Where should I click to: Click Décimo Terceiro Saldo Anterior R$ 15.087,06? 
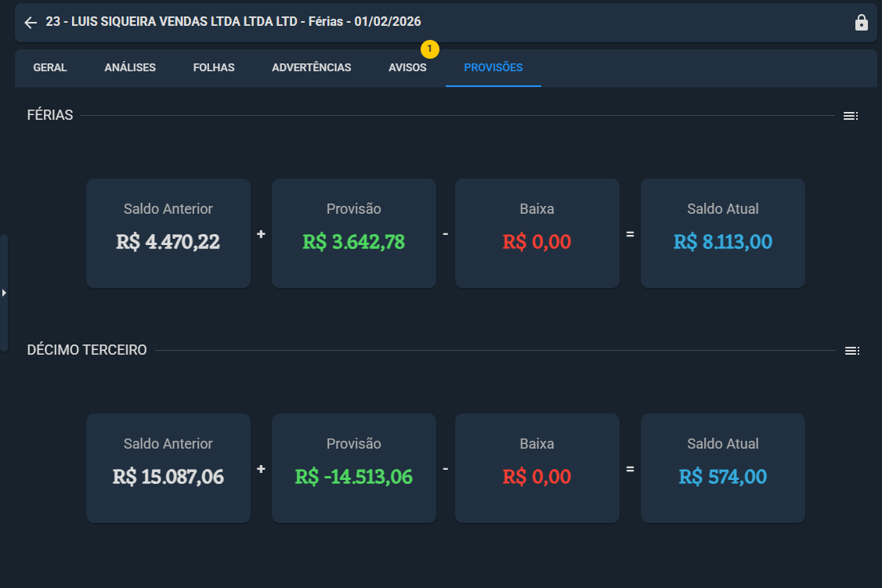pos(168,468)
